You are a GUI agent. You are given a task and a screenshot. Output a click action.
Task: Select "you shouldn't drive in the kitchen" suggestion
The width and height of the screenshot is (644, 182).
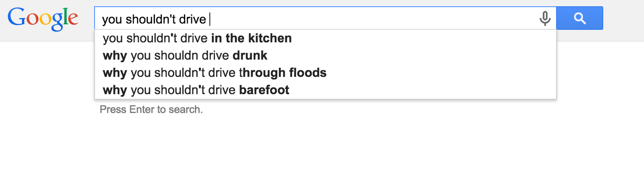[197, 38]
